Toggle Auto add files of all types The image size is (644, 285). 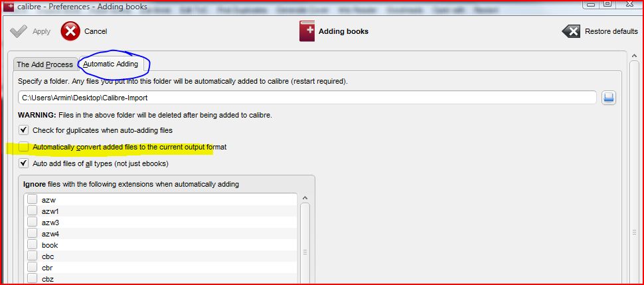pyautogui.click(x=23, y=163)
